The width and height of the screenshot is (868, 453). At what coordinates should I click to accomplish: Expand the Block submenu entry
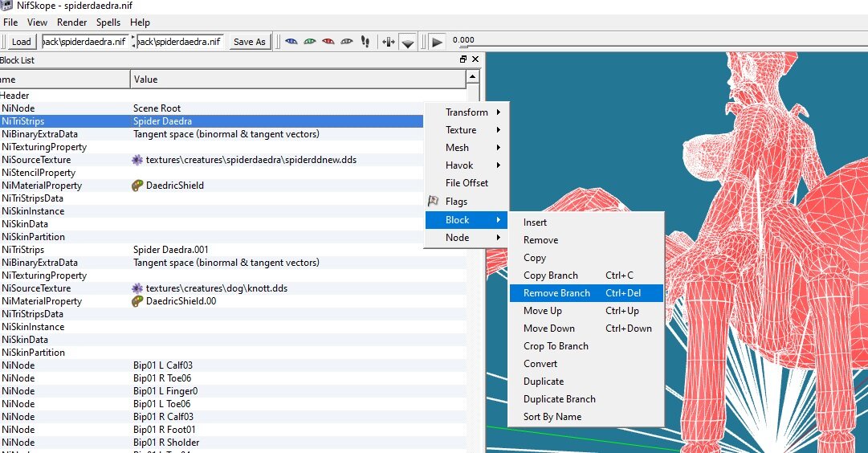467,220
